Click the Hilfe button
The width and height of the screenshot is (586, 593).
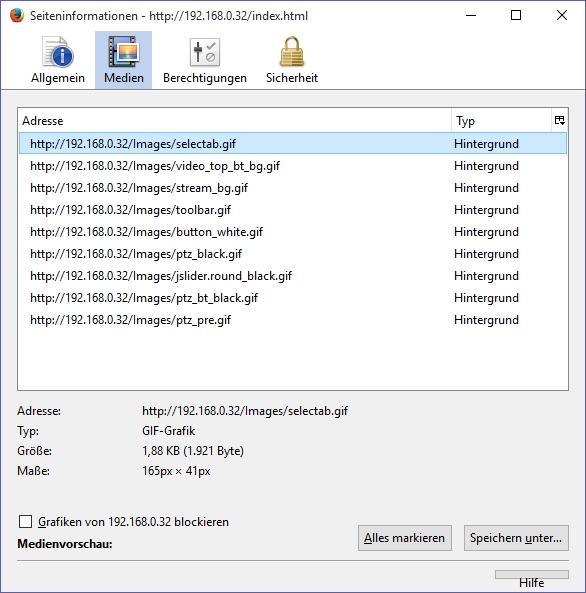pyautogui.click(x=532, y=581)
